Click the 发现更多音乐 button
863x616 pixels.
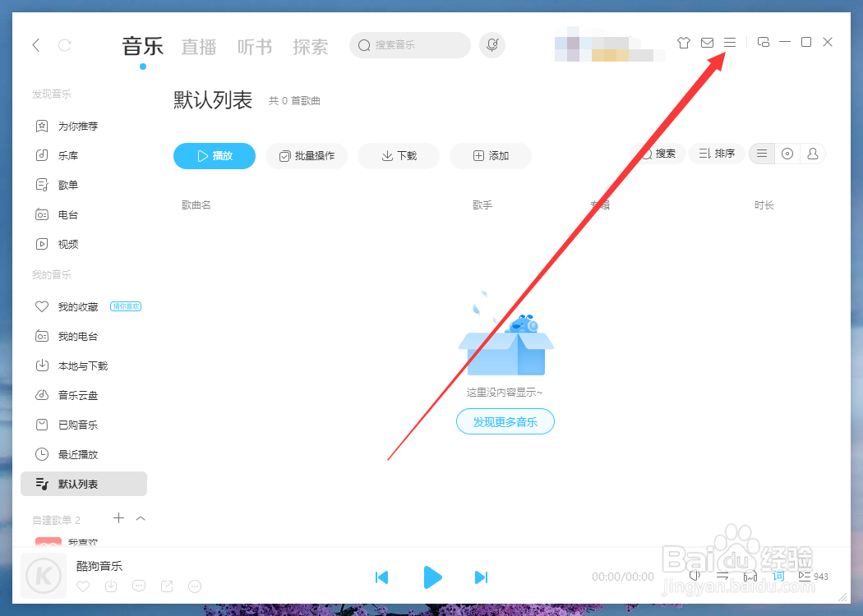coord(505,422)
